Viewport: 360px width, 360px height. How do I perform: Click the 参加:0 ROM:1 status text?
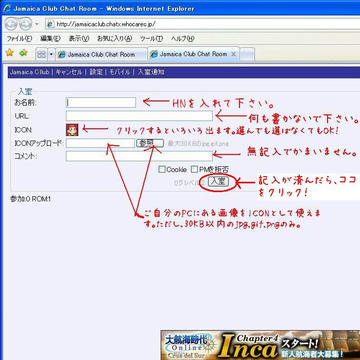tap(30, 199)
